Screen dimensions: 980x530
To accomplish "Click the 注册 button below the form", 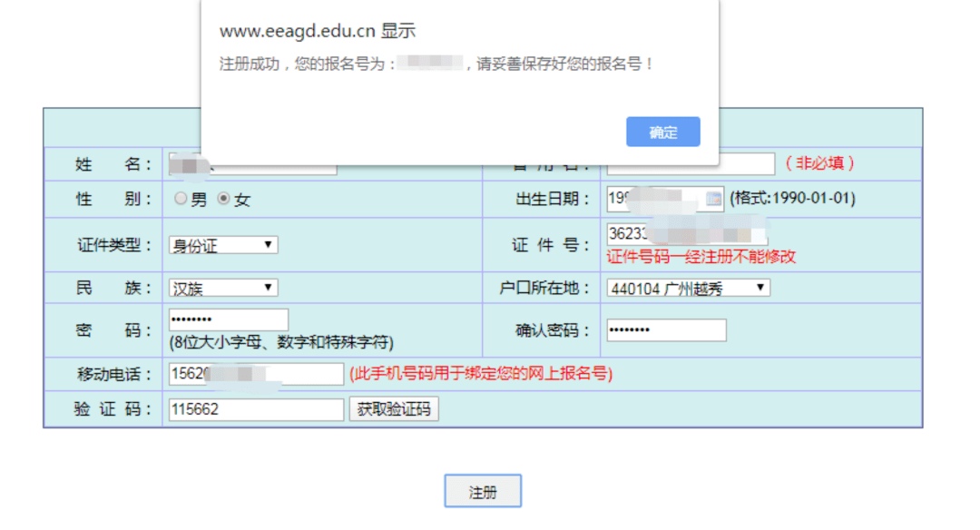I will tap(483, 492).
